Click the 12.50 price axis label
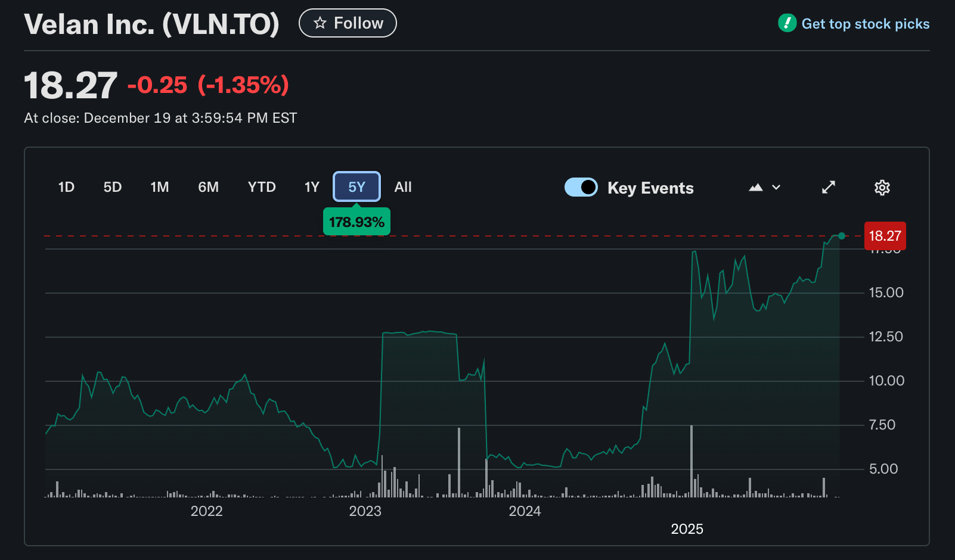Screen dimensions: 955x560 point(886,337)
